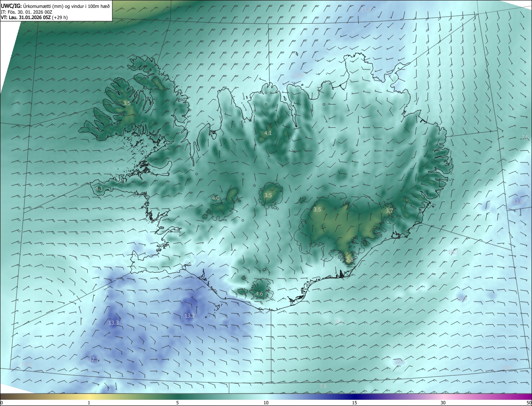Click the 1 tick on the color scale

pyautogui.click(x=89, y=403)
